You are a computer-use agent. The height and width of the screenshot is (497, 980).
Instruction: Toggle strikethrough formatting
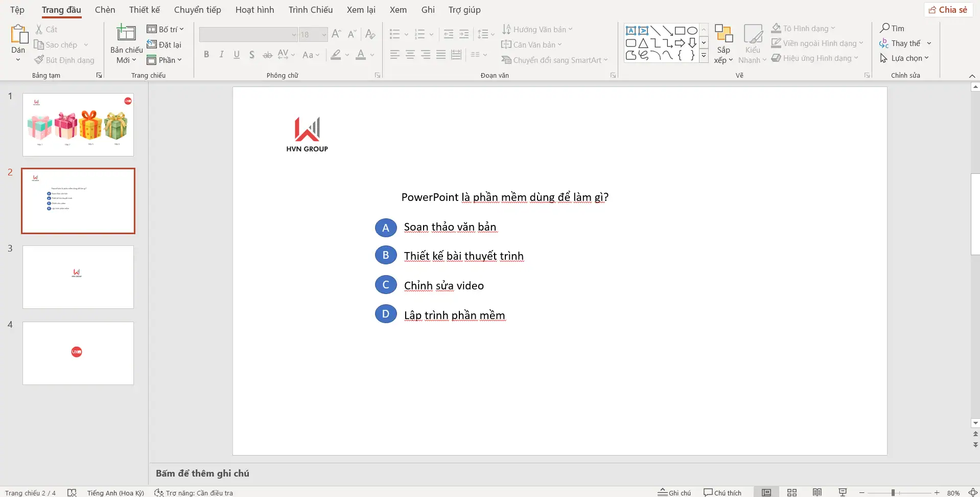(267, 54)
